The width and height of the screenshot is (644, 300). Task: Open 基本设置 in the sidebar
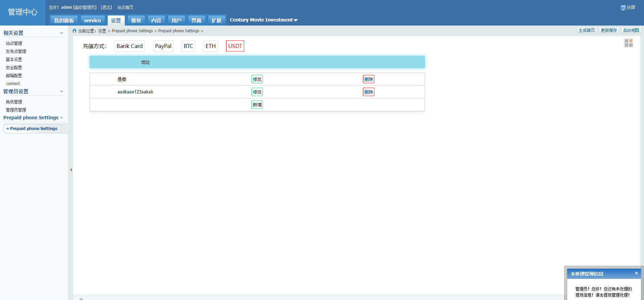[14, 59]
